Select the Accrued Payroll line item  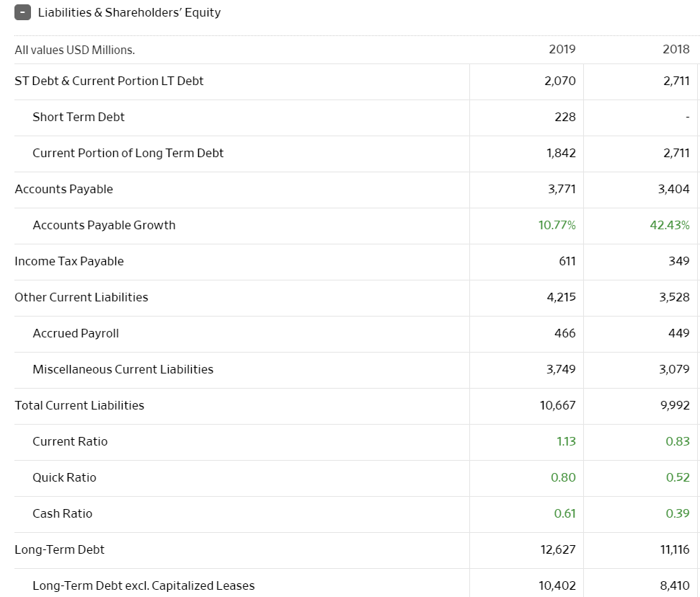pos(76,333)
